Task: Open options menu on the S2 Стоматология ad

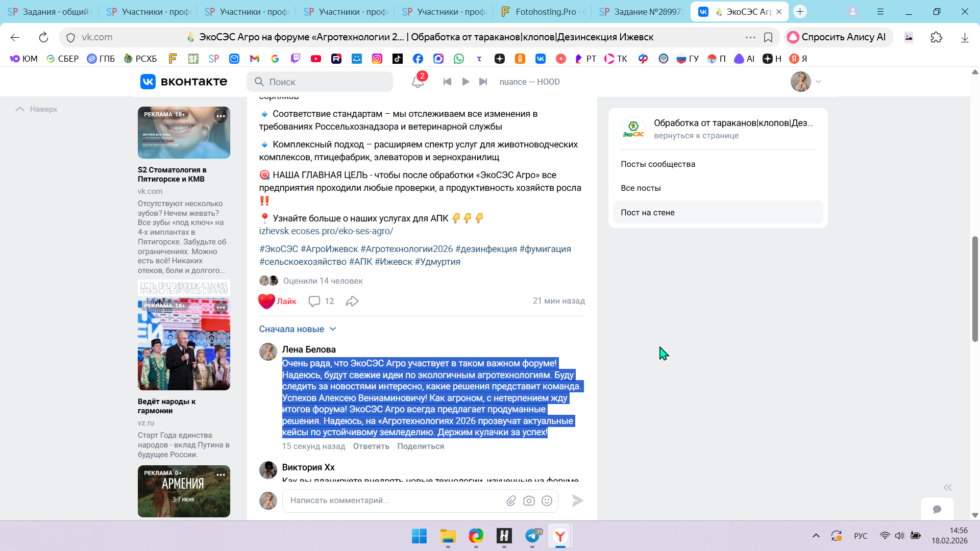Action: click(x=220, y=116)
